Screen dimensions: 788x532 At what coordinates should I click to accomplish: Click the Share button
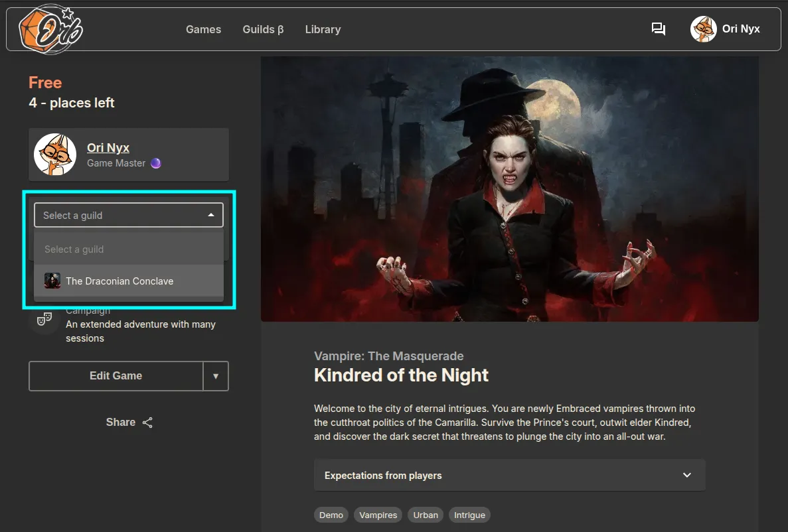(x=129, y=423)
